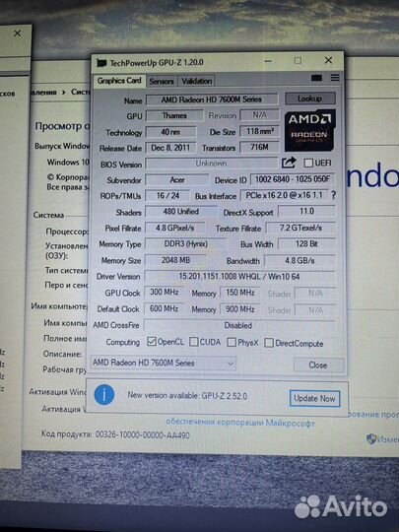Click the Texture Fillrate value 7.2 GTexel/s
The width and height of the screenshot is (399, 532).
pyautogui.click(x=300, y=228)
